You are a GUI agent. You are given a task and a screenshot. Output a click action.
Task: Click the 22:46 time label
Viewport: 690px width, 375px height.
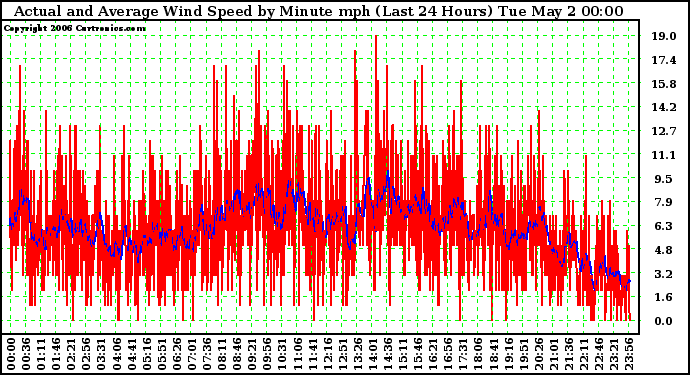[x=599, y=354]
